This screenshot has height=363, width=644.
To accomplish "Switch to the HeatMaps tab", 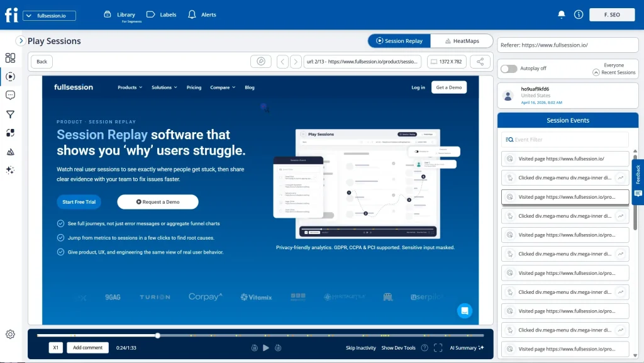I will (x=462, y=41).
